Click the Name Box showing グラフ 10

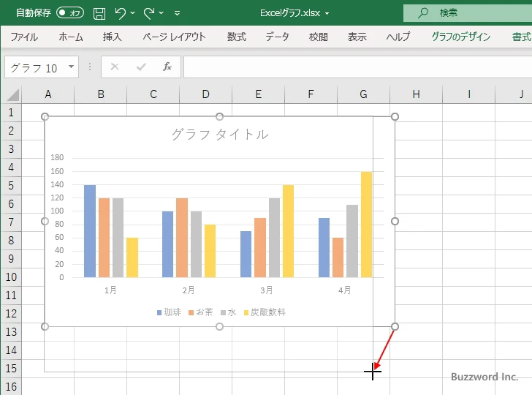click(37, 67)
